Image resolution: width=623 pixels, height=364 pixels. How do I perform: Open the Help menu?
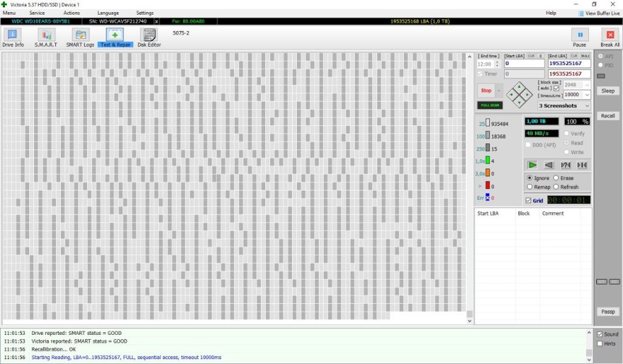(x=551, y=13)
